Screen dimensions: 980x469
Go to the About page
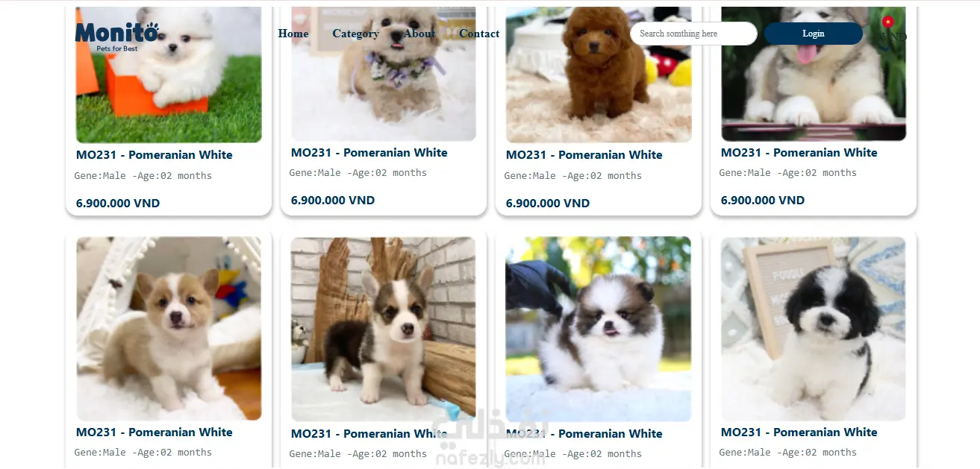(x=419, y=34)
